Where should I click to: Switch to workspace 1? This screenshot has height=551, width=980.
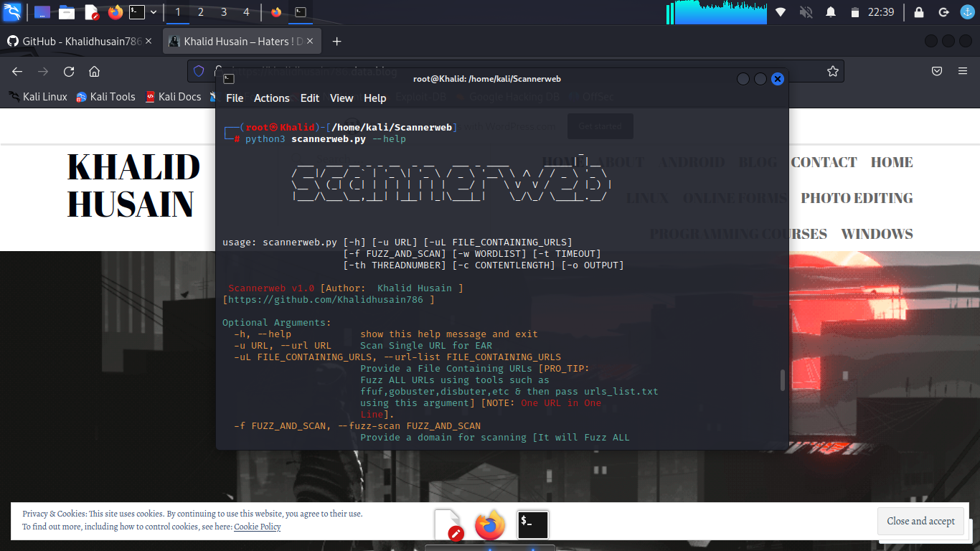tap(178, 12)
